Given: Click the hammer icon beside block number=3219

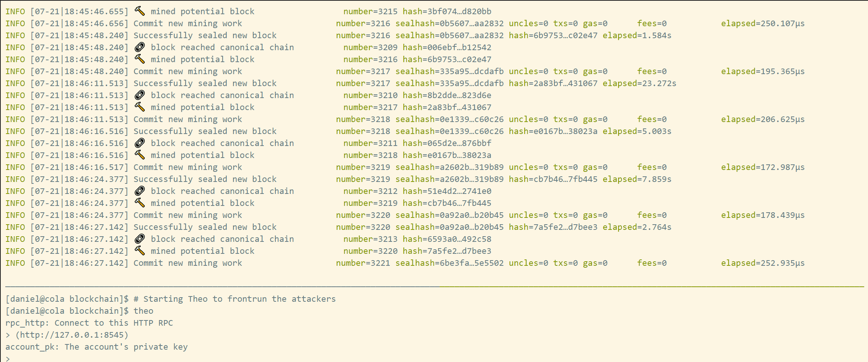Looking at the screenshot, I should (x=140, y=203).
